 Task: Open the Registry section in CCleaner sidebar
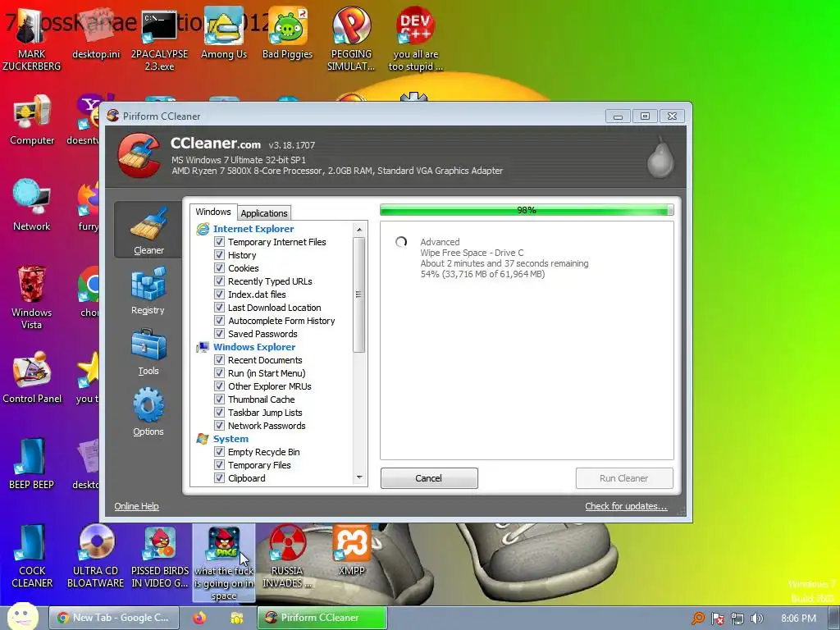click(148, 292)
